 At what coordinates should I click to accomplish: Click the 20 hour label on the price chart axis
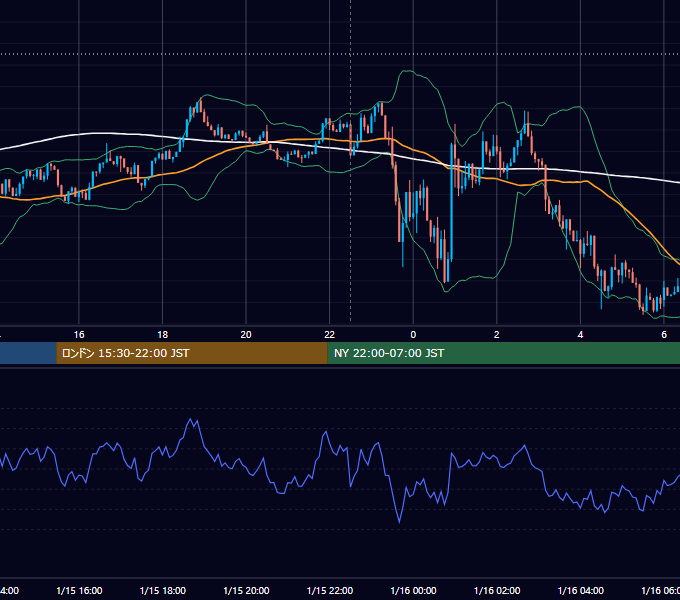[x=246, y=335]
